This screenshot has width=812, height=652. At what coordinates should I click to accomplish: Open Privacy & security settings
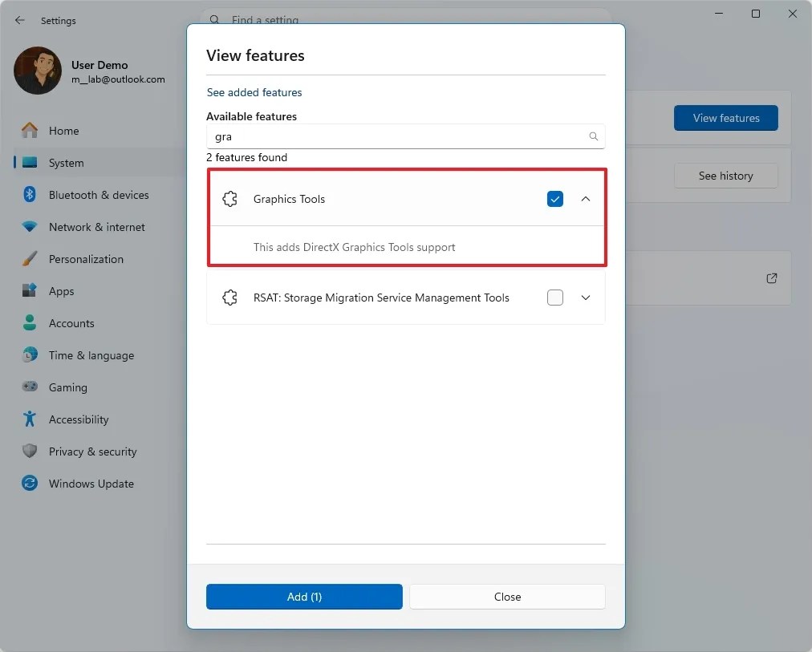[x=92, y=451]
